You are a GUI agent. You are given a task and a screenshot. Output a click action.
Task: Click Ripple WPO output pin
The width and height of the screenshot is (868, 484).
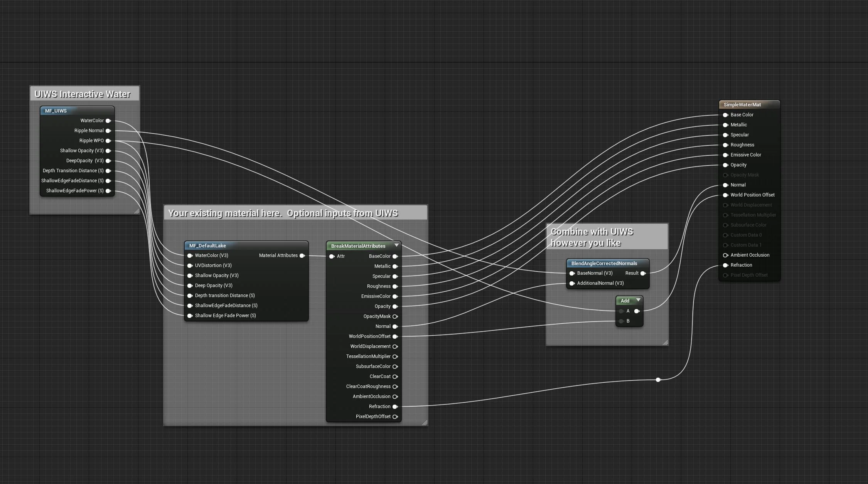[108, 141]
